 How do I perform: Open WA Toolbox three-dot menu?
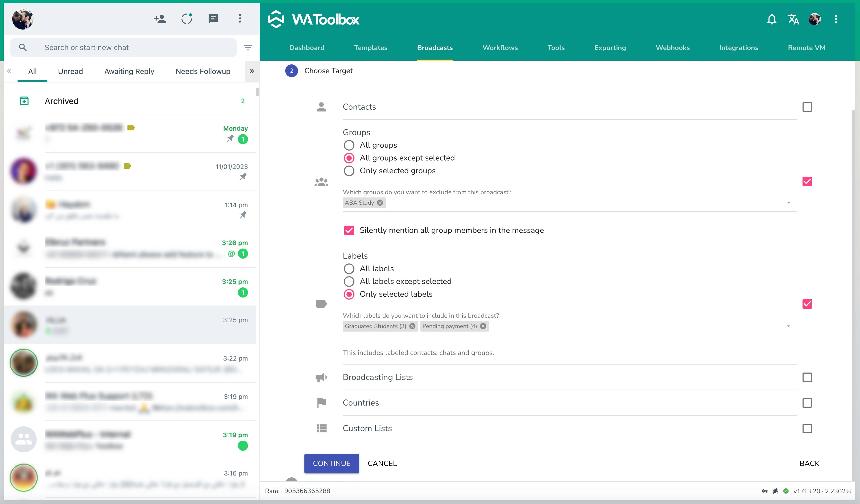click(836, 19)
